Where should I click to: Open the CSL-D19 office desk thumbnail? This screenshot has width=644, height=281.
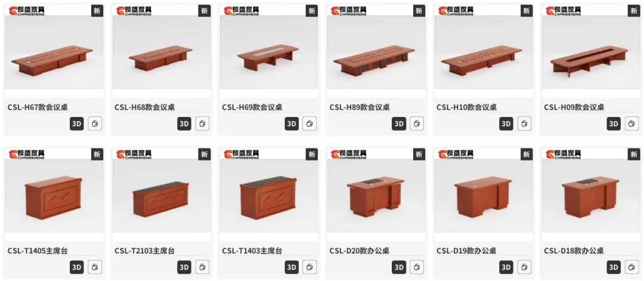484,194
